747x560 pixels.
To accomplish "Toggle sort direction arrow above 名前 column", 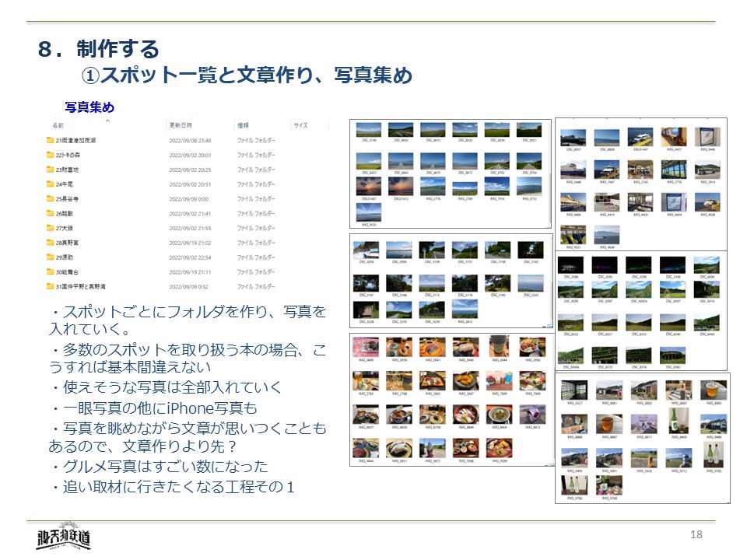I will (107, 120).
